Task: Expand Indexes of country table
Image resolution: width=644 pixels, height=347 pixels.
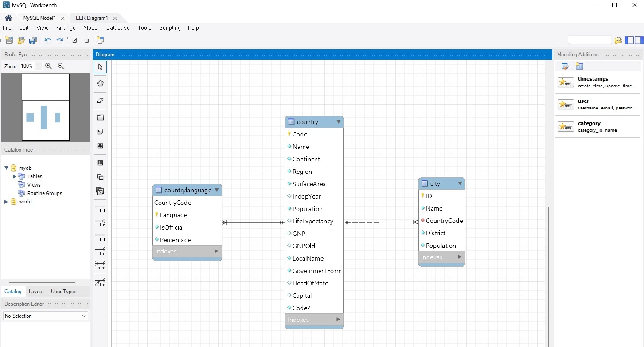Action: point(338,320)
